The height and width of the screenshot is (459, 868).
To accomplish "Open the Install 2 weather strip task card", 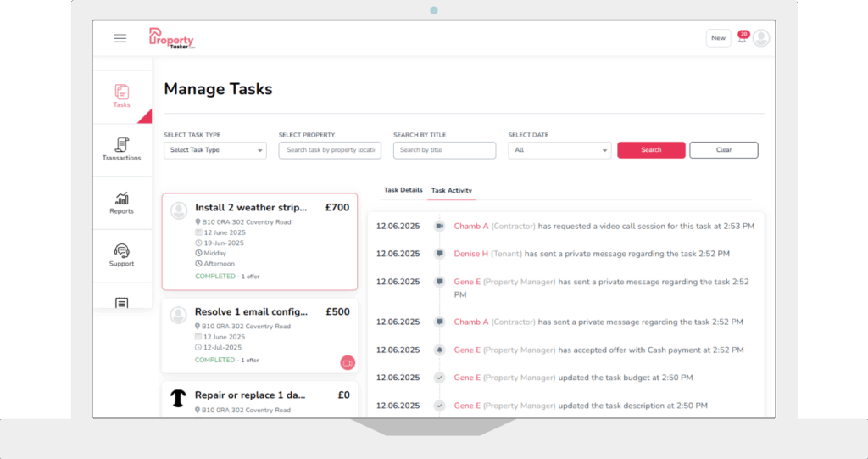I will coord(259,242).
